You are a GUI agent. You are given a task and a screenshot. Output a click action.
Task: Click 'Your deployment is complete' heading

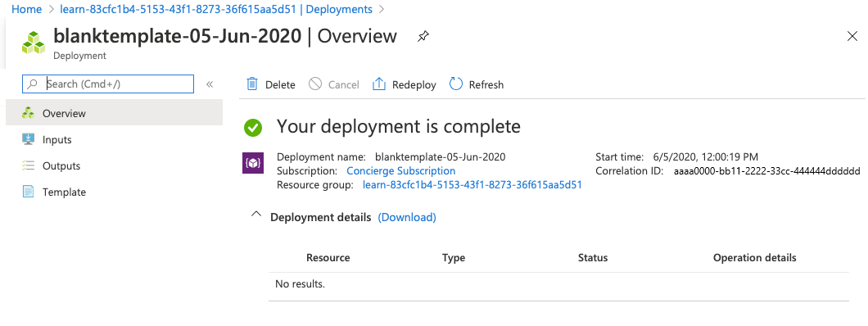tap(399, 127)
